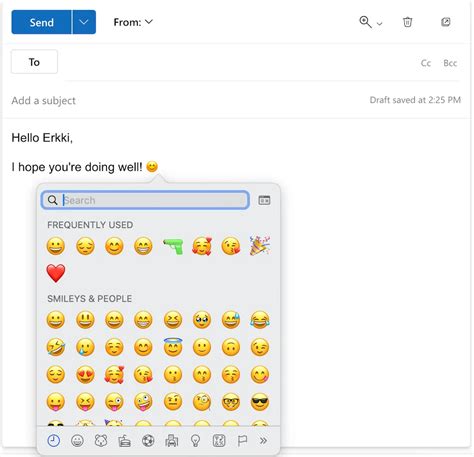Click the discard draft trash icon
This screenshot has height=457, width=474.
pyautogui.click(x=407, y=22)
